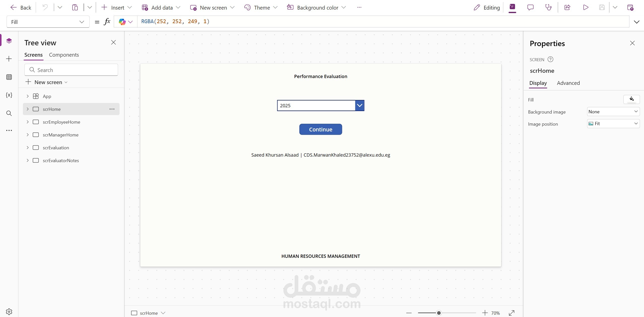
Task: Expand the scrEmployeeHome tree node
Action: click(28, 122)
